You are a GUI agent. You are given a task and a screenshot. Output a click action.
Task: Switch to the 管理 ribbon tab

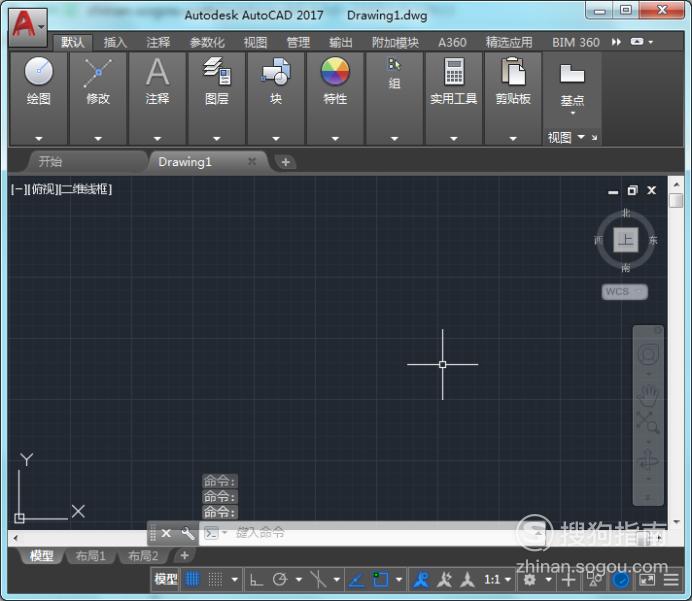click(298, 42)
